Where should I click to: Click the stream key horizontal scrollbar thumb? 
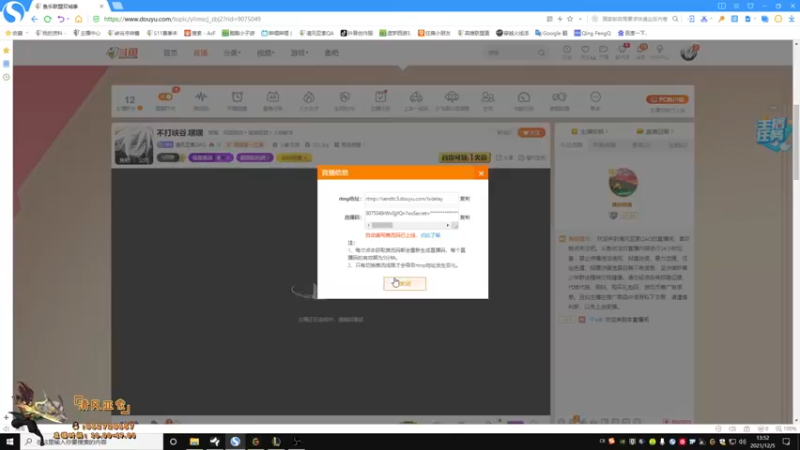point(382,225)
